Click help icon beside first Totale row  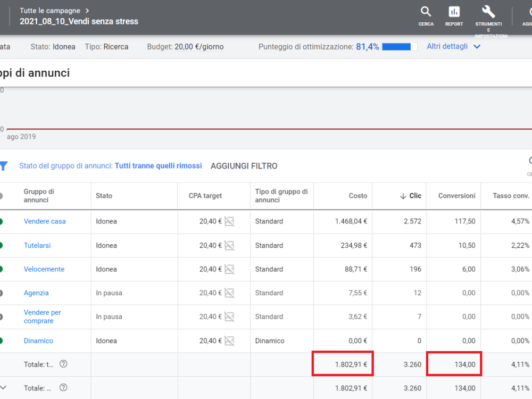[63, 364]
